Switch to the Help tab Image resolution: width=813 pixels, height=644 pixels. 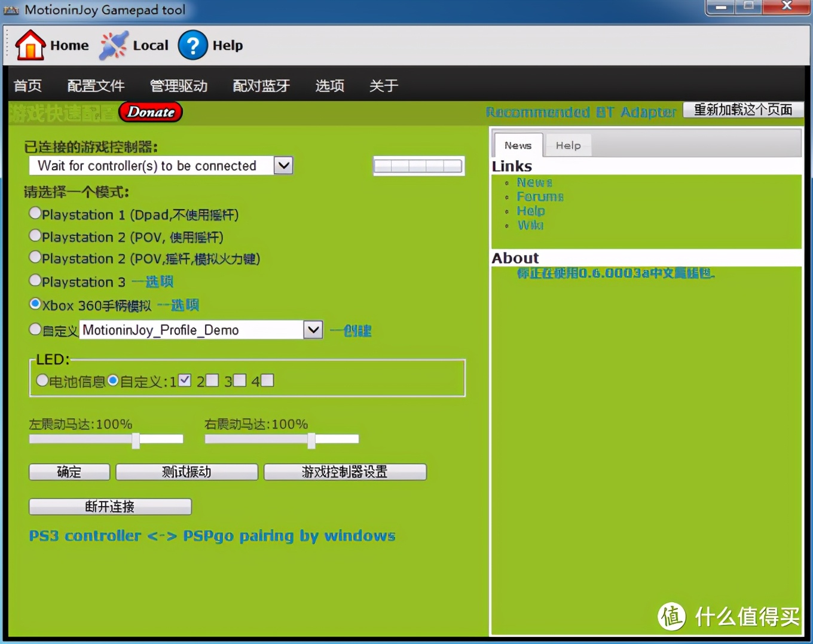tap(568, 145)
